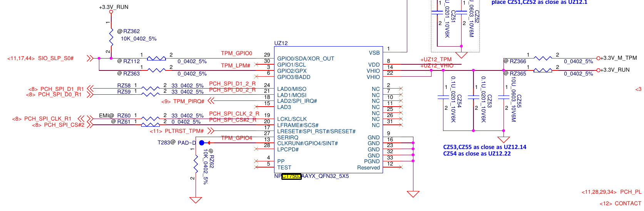This screenshot has width=644, height=211.
Task: Select the SIO_SLP_S0# net label
Action: (x=56, y=58)
